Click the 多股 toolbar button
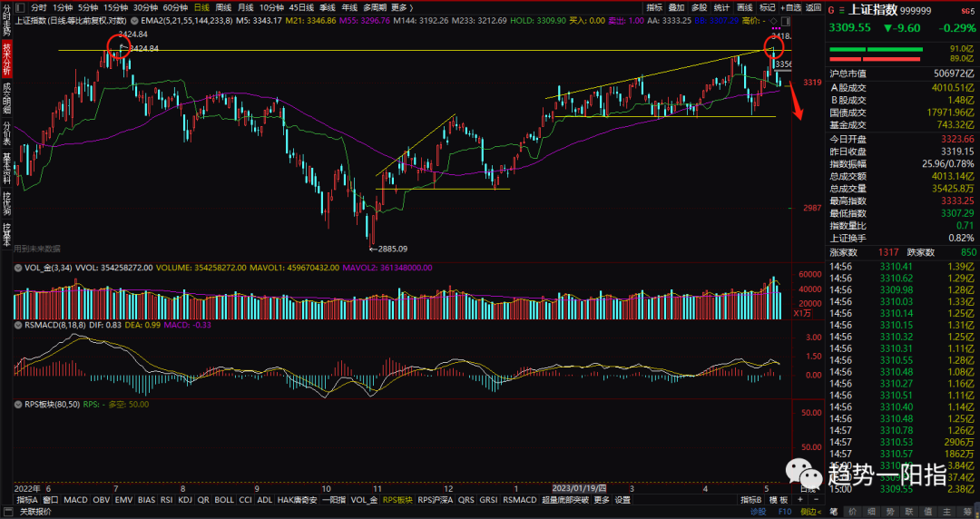 click(x=700, y=7)
